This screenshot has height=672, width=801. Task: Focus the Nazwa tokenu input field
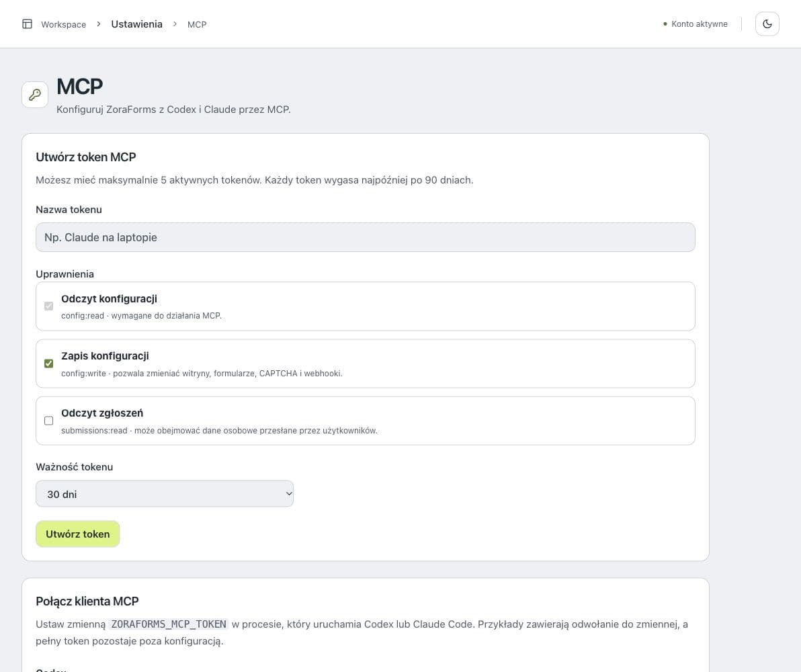(366, 237)
